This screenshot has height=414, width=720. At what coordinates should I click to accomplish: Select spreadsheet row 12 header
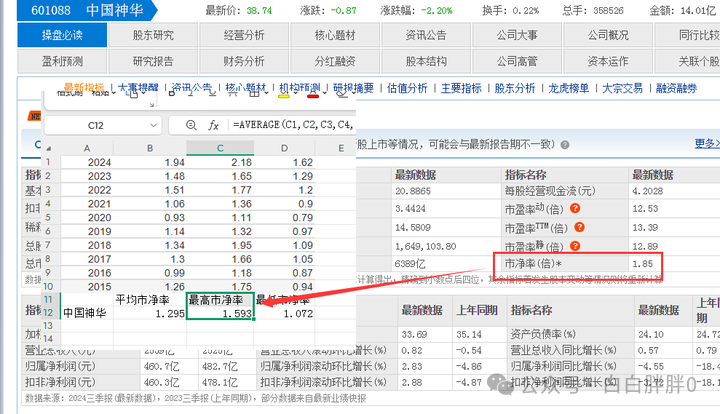tap(48, 313)
